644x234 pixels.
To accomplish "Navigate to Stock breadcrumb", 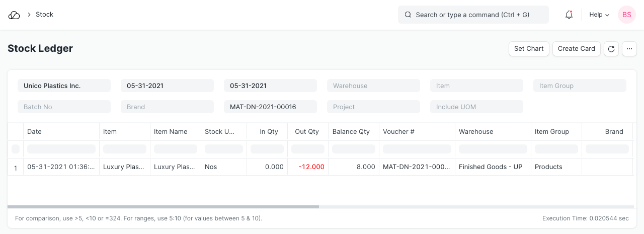I will pos(44,15).
